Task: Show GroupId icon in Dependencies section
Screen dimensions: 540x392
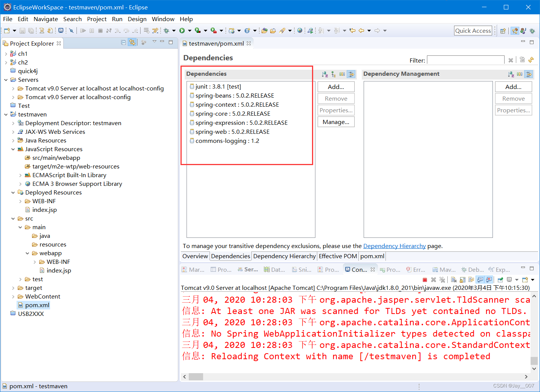Action: (342, 74)
